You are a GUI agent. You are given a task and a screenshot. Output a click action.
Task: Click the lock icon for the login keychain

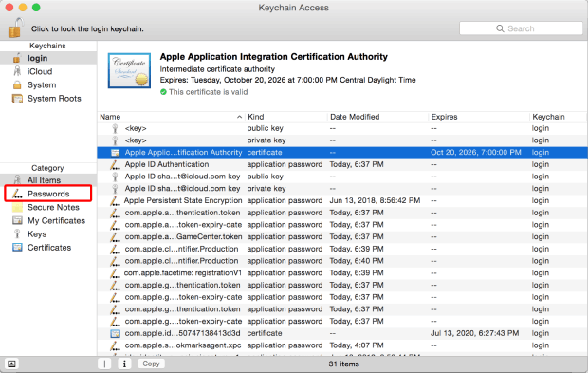point(16,28)
